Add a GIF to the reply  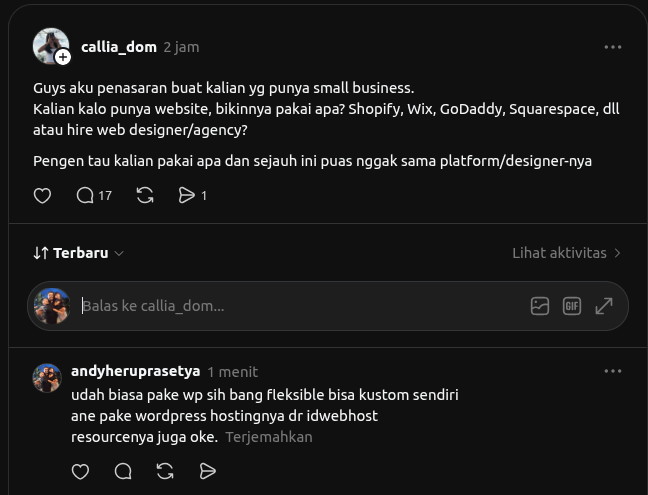[572, 306]
